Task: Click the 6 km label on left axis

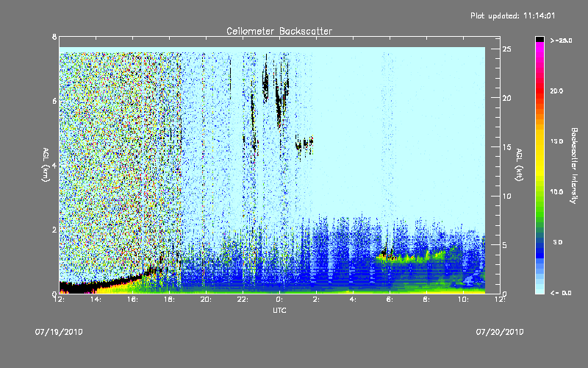Action: pyautogui.click(x=54, y=101)
